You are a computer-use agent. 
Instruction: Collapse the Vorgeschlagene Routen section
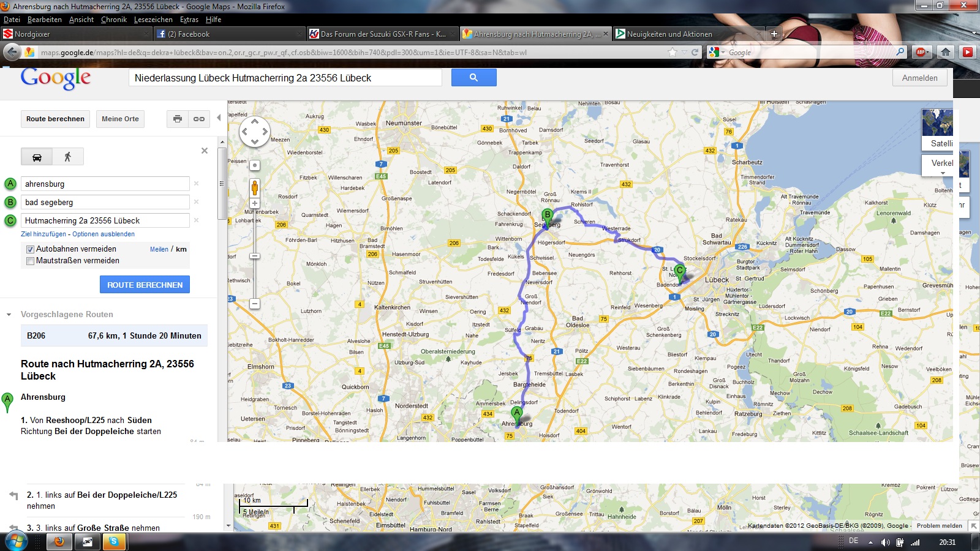click(x=9, y=315)
